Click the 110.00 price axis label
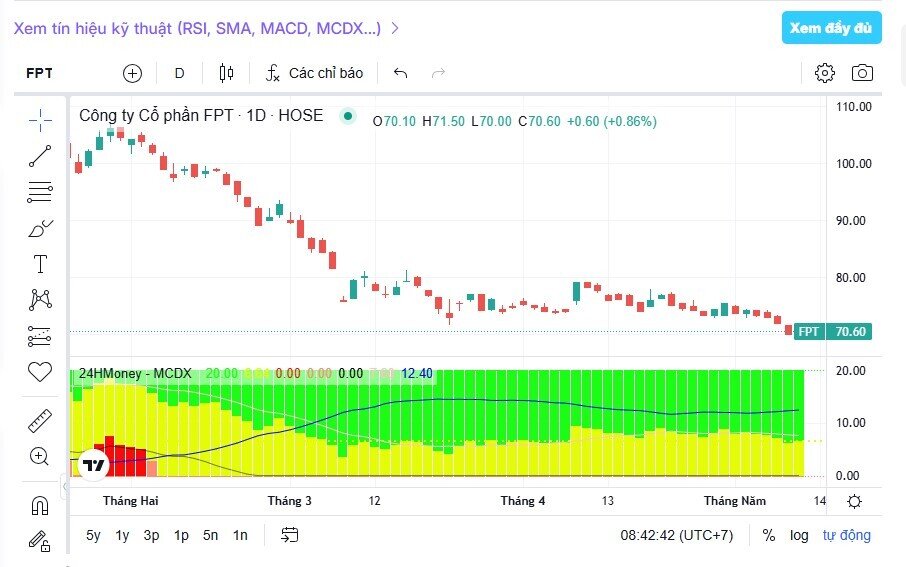 [853, 106]
